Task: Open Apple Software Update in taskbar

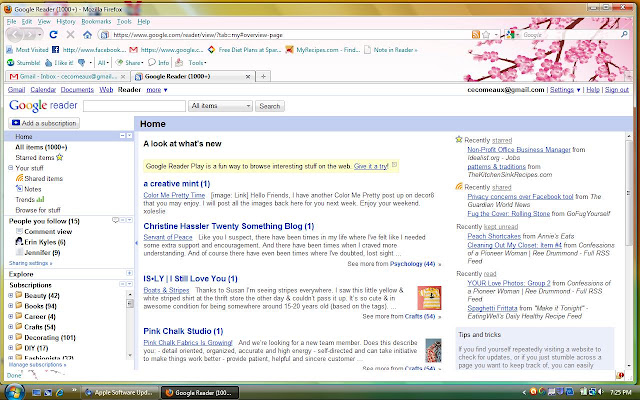Action: click(x=120, y=392)
